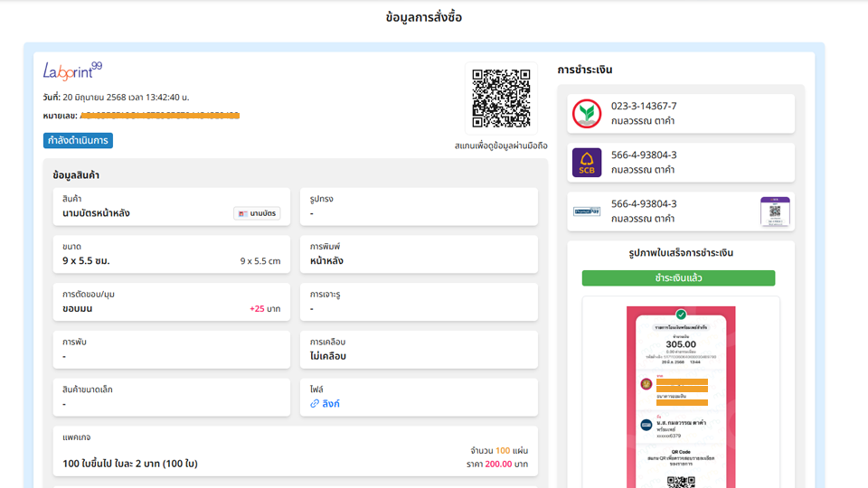868x488 pixels.
Task: Click the PromptPay logo
Action: click(587, 211)
